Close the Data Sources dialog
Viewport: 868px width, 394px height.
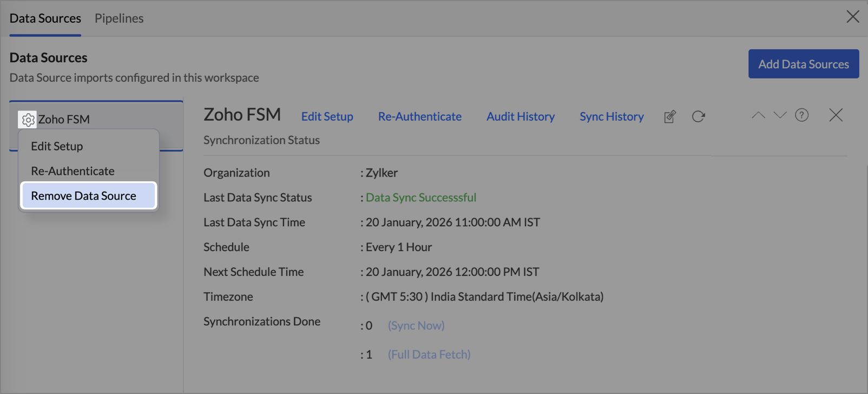click(x=852, y=17)
